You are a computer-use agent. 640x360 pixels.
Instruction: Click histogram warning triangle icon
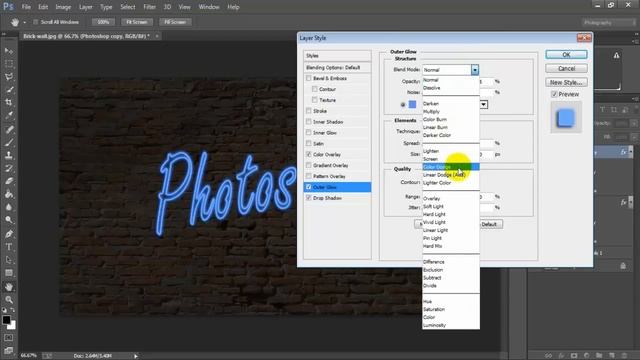point(616,55)
